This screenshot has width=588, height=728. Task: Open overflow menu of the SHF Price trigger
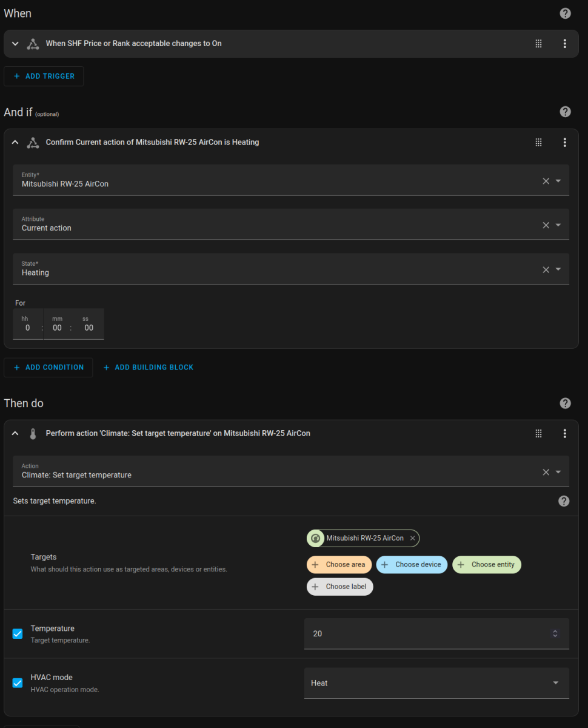(564, 44)
